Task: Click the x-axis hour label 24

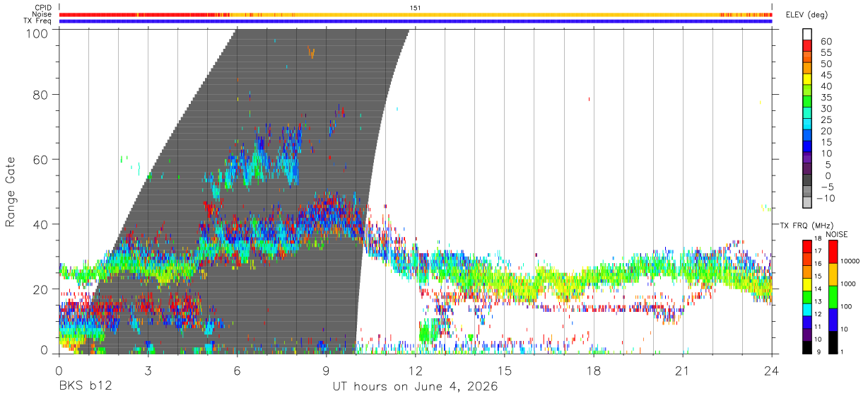Action: [x=772, y=370]
